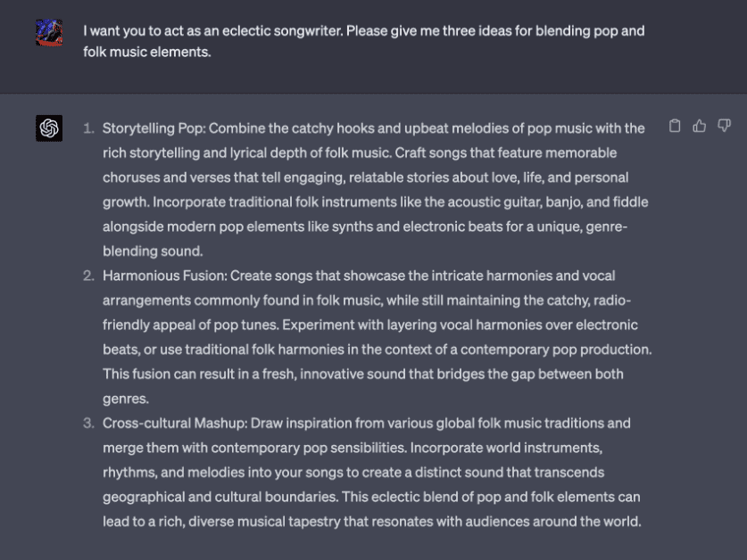The image size is (747, 560).
Task: Give the response a thumbs up
Action: point(700,127)
